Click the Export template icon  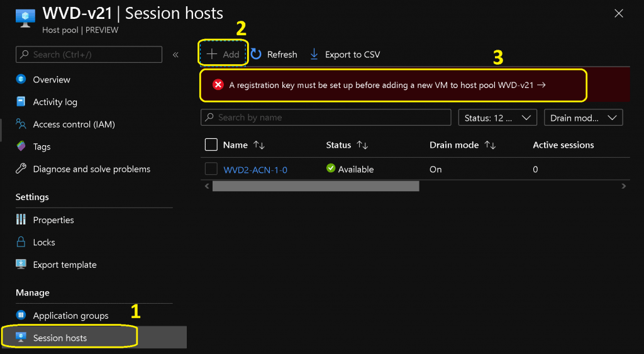click(21, 263)
